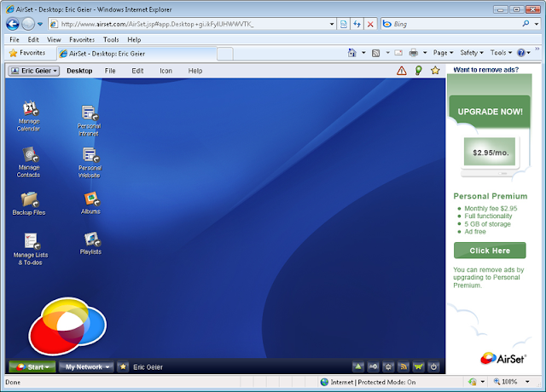Click the green up-arrow icon in AirSet taskbar
The image size is (546, 392).
pyautogui.click(x=357, y=366)
